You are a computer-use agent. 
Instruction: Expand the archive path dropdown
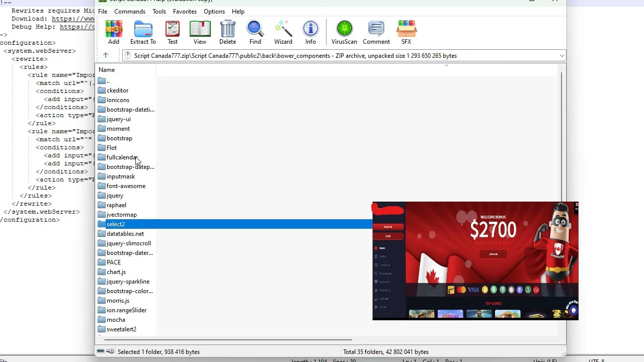click(x=561, y=56)
